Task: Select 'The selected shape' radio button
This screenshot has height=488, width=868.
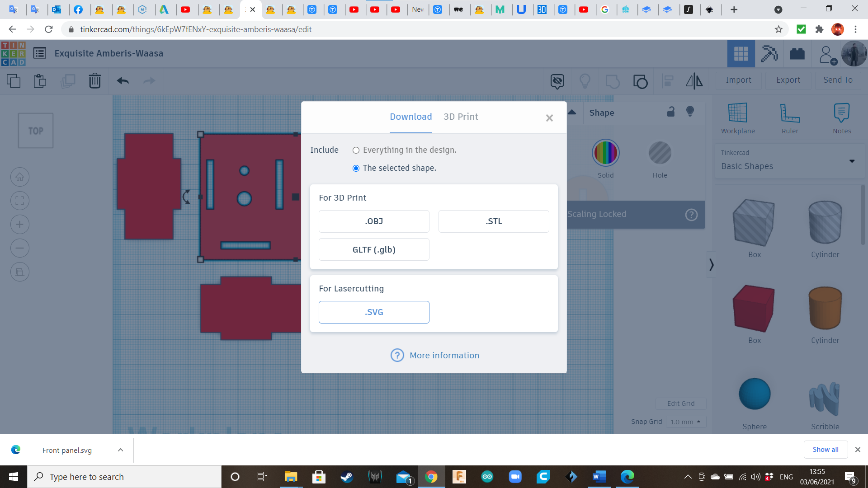Action: pyautogui.click(x=356, y=168)
